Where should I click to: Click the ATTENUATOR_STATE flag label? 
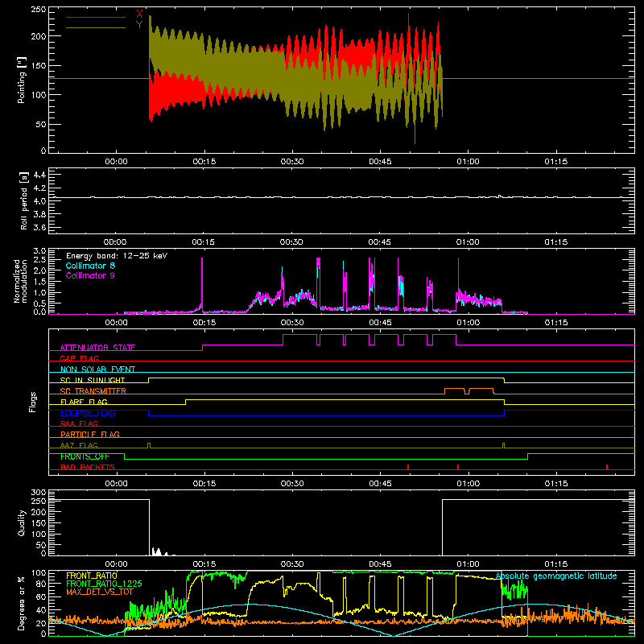pos(97,348)
